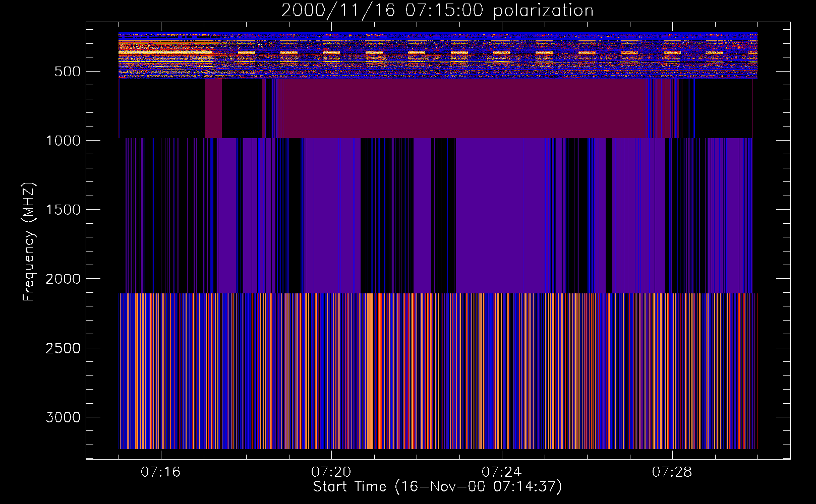This screenshot has width=816, height=504.
Task: Click the 07:24 time tick label
Action: tap(502, 472)
